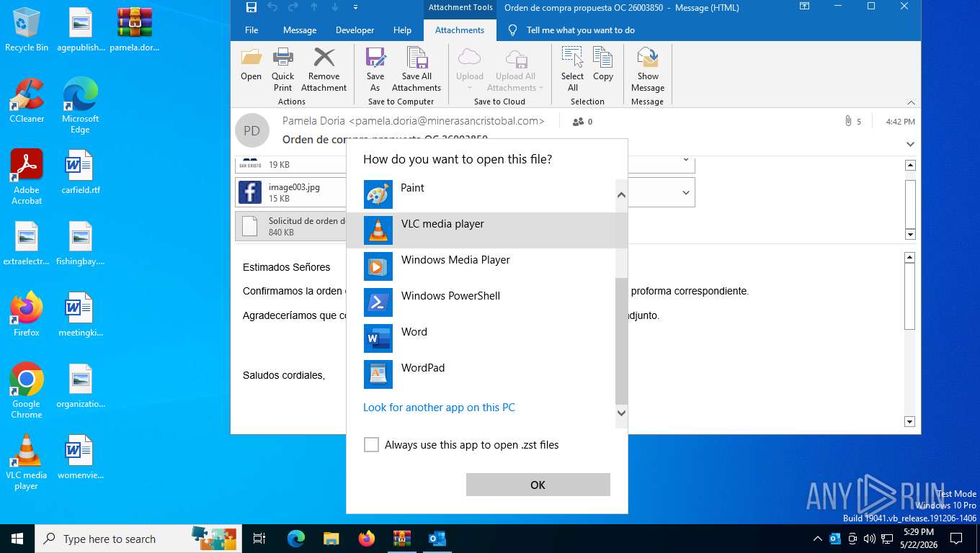Click the Save icon in title bar
980x553 pixels.
tap(251, 7)
